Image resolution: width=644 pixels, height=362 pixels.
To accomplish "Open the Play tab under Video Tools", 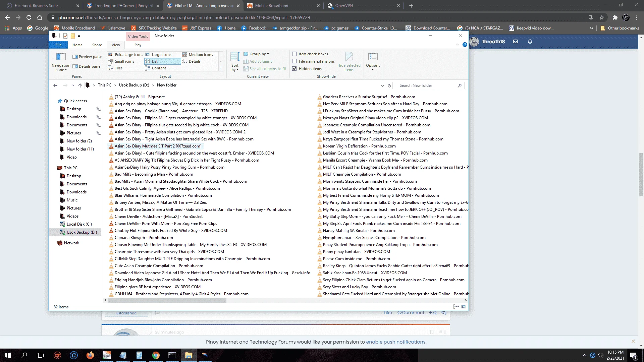I will (x=138, y=45).
